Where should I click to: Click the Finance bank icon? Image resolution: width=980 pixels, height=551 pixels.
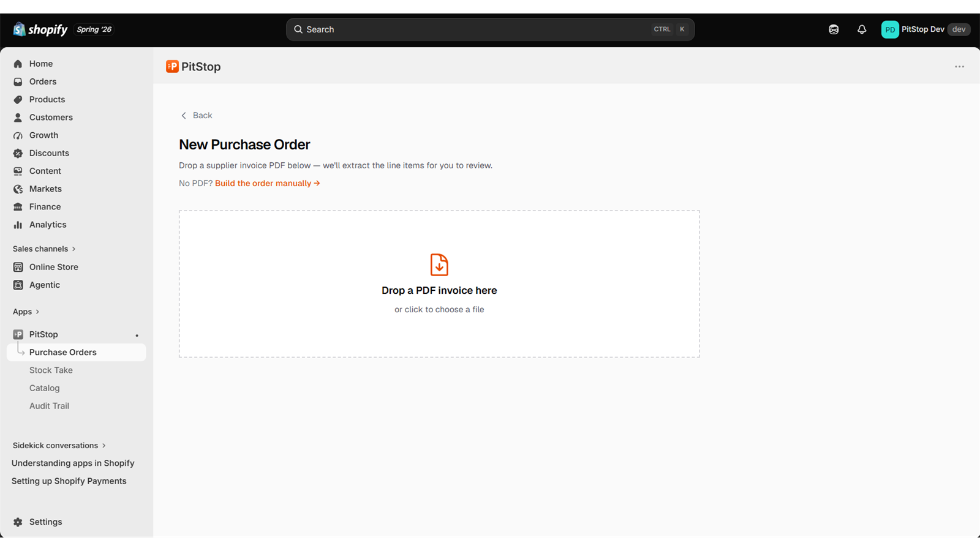tap(18, 207)
